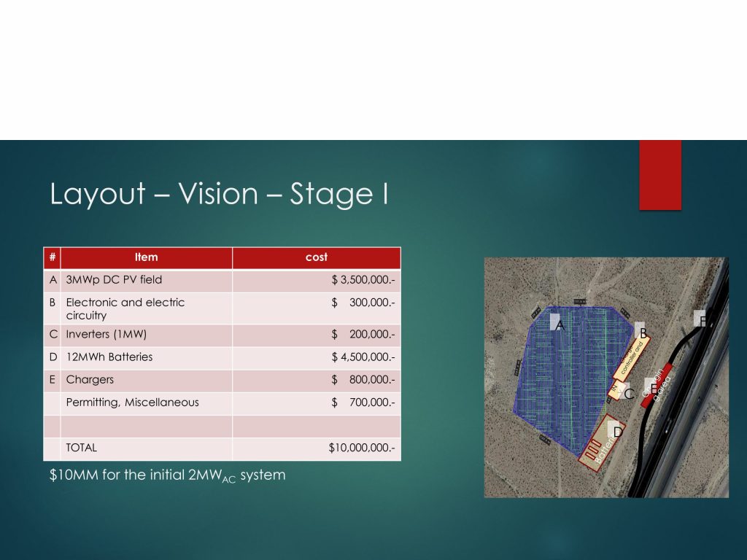
Task: Click the "$10,000,000.-" total value
Action: pos(362,448)
